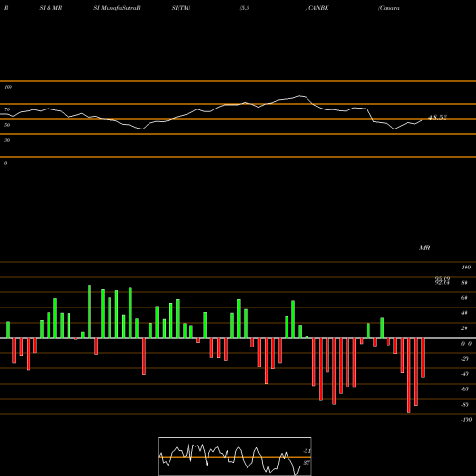Screen dimensions: 476x476
Task: Click the 'MR' panel title label
Action: [425, 248]
